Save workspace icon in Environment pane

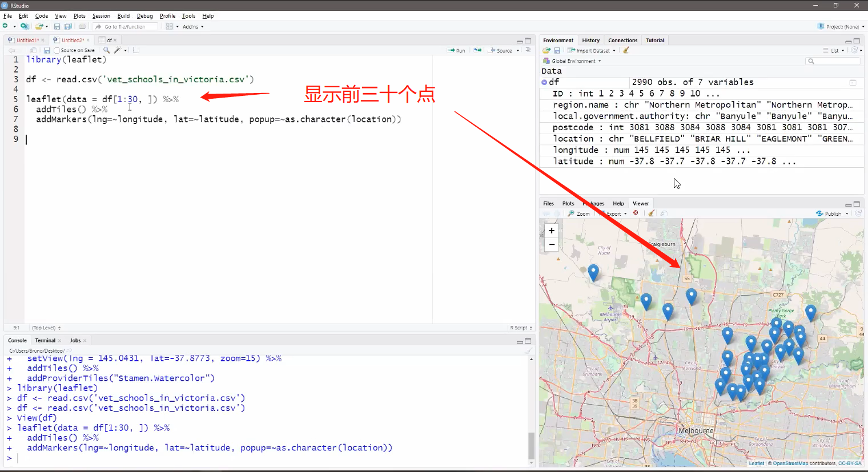click(557, 50)
